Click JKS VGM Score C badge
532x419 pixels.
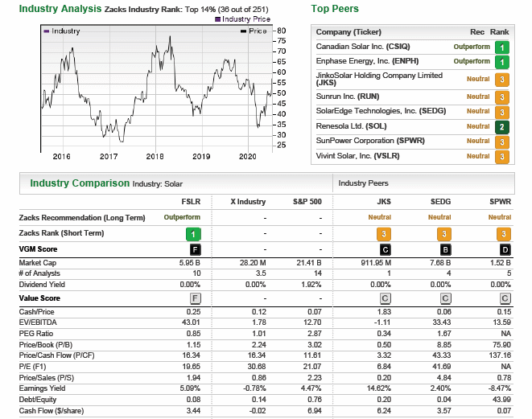coord(386,250)
